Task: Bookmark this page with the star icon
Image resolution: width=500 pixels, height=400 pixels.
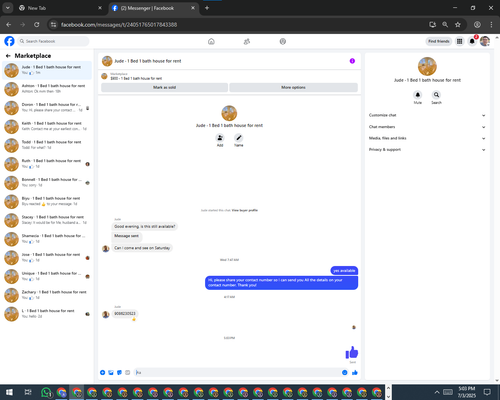Action: pos(458,24)
